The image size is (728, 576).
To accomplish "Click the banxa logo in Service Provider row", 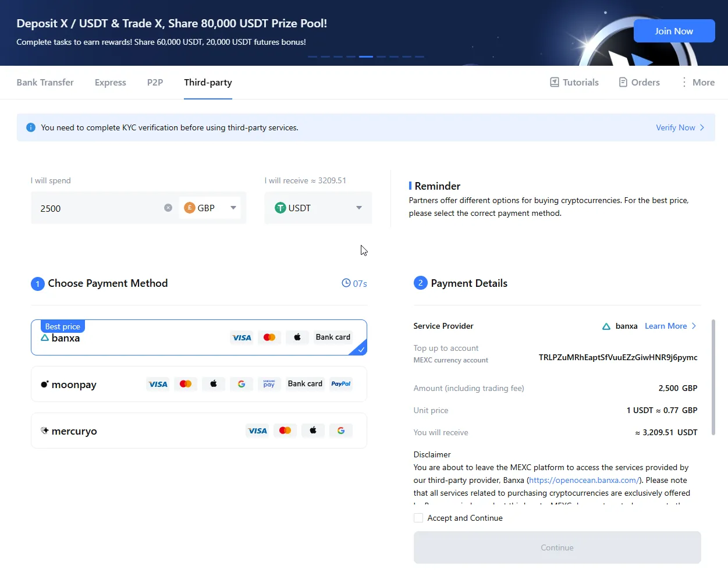I will pyautogui.click(x=606, y=326).
